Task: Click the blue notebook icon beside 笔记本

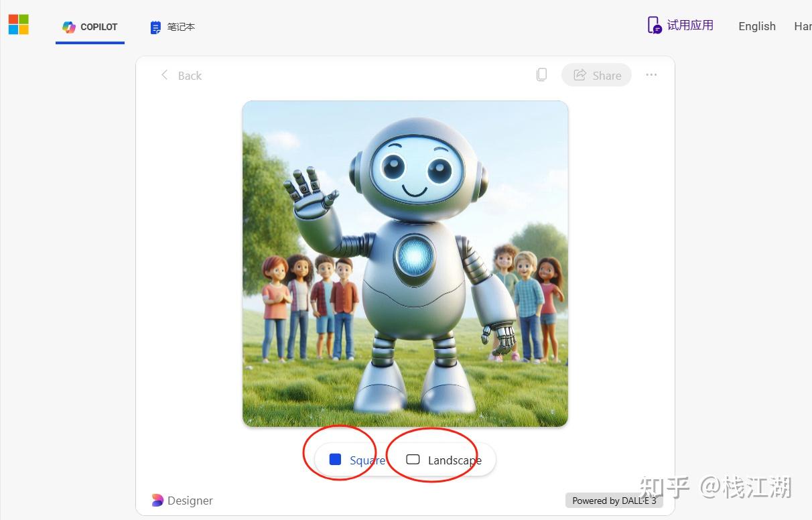Action: (155, 27)
